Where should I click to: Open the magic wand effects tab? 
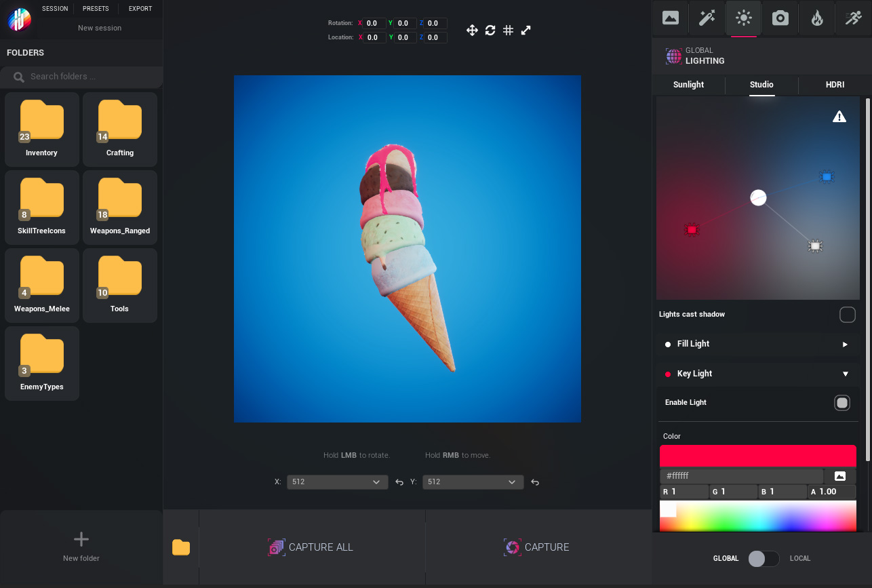(x=707, y=18)
